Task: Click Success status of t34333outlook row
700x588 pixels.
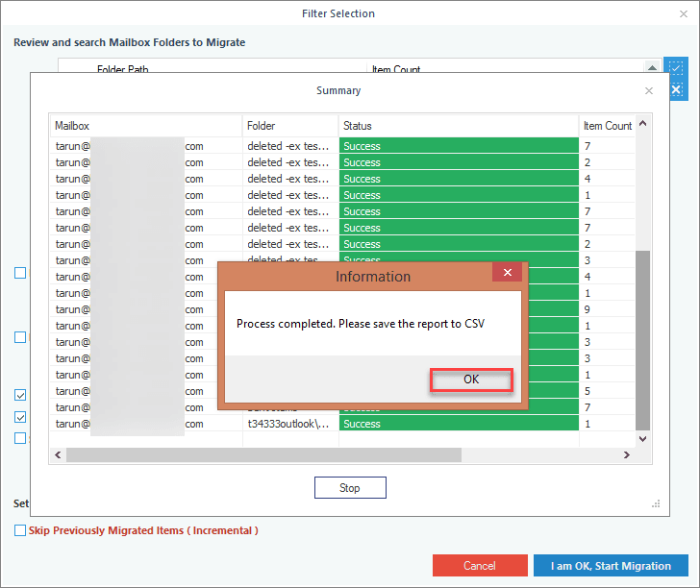Action: click(459, 424)
